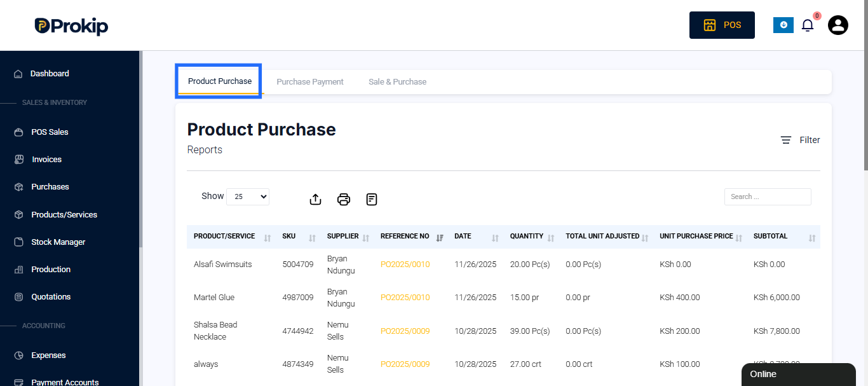Click the Online chat status widget
The image size is (868, 386).
pos(799,375)
